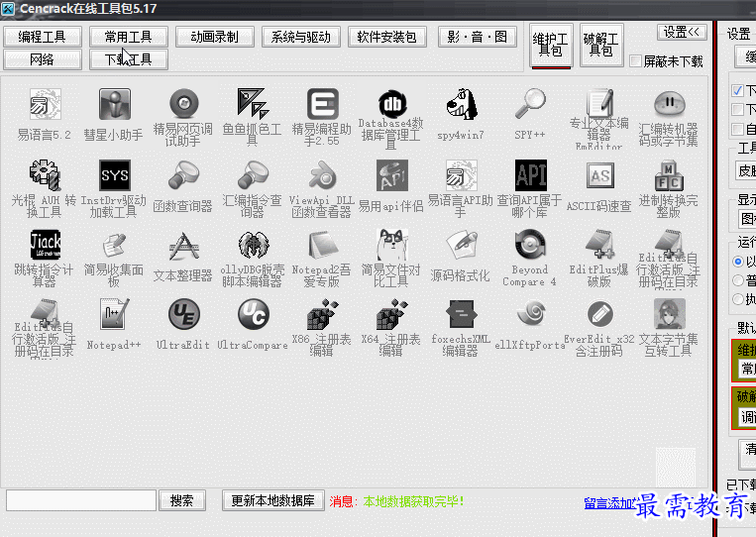The width and height of the screenshot is (756, 537).
Task: Open the ASCII码速查 icon
Action: [599, 175]
